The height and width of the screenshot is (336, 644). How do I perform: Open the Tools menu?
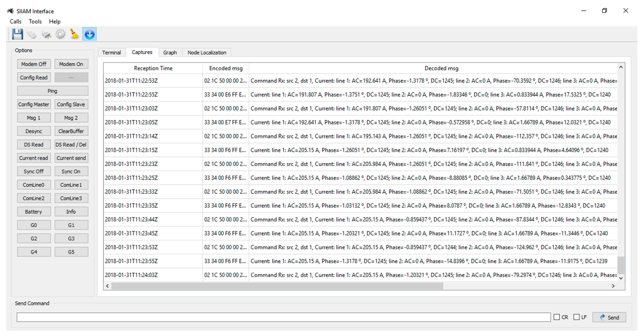35,21
